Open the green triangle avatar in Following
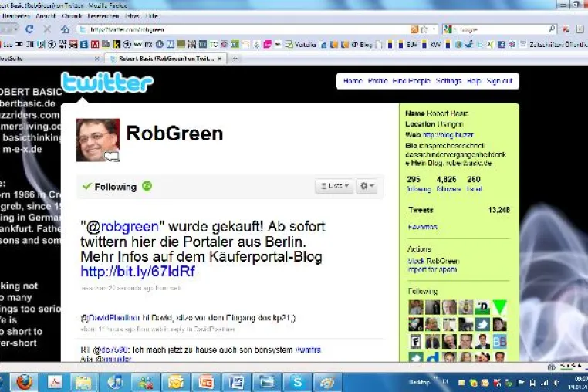The width and height of the screenshot is (588, 392). (499, 307)
